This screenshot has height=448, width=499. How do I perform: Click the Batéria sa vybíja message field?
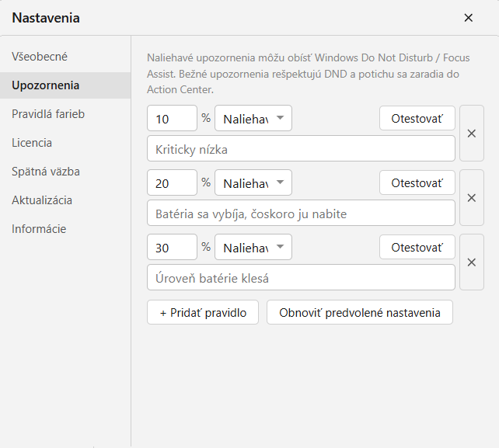click(301, 213)
